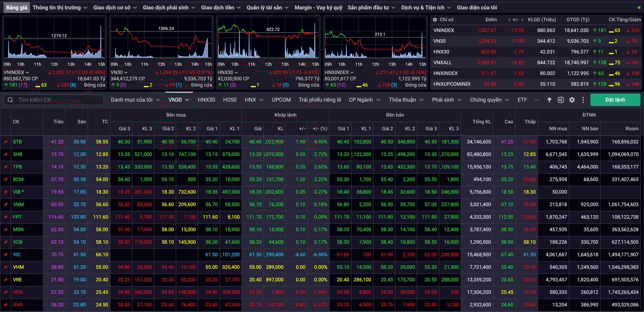Viewport: 644px width, 312px height.
Task: Open the vertical three-dots more menu
Action: click(583, 100)
